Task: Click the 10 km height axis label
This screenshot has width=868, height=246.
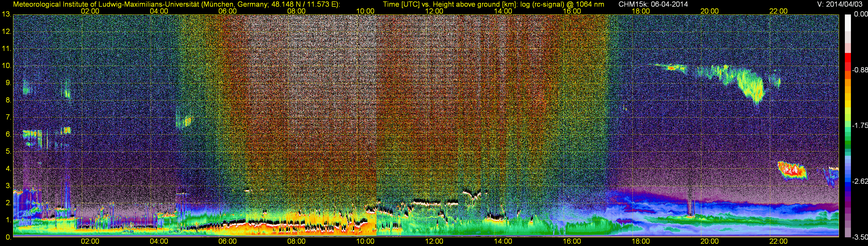Action: 6,66
